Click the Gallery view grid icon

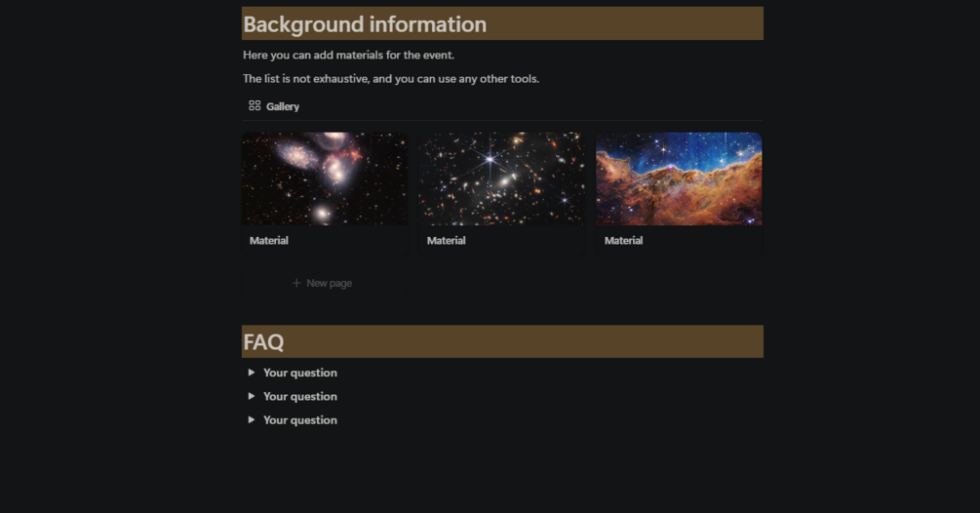click(x=255, y=105)
